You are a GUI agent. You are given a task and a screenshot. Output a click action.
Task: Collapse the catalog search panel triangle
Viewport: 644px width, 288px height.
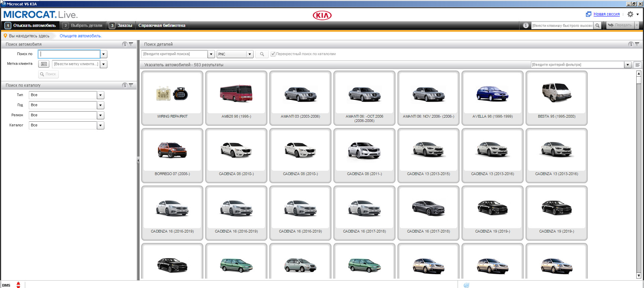click(x=131, y=85)
